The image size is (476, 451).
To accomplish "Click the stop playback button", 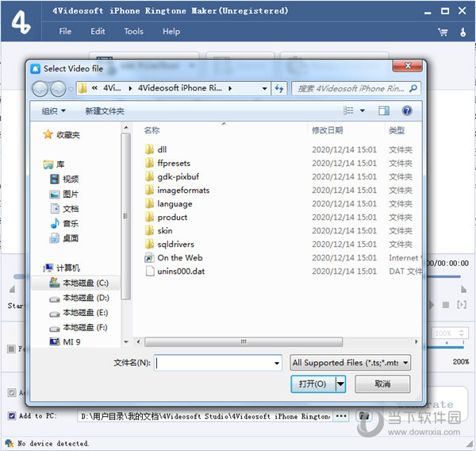I will (x=445, y=305).
